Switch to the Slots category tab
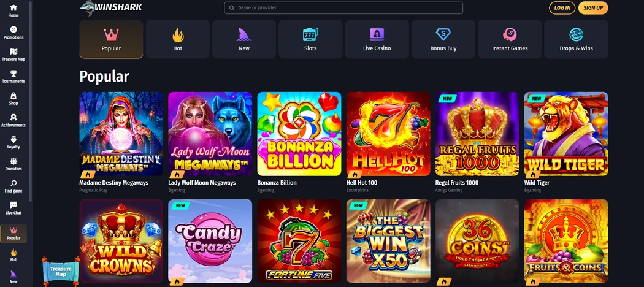 coord(310,39)
